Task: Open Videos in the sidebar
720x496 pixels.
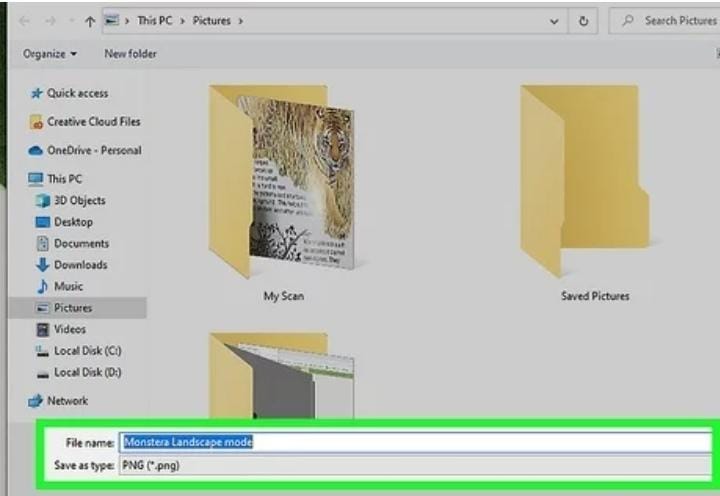Action: click(x=70, y=329)
